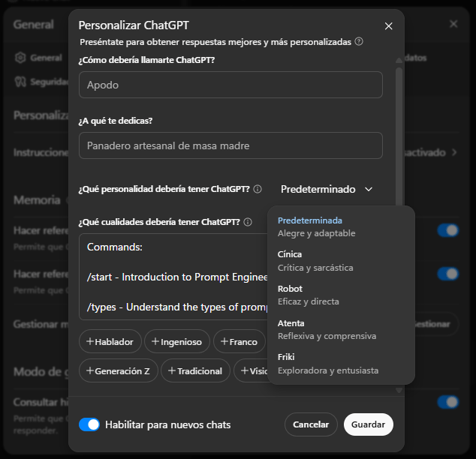
Task: Click the Commands text area
Action: tap(173, 277)
